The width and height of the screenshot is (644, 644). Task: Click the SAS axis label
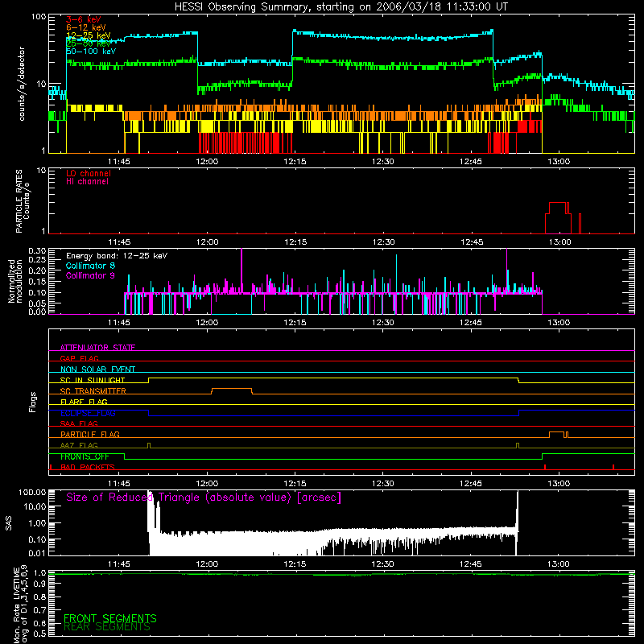tap(8, 522)
